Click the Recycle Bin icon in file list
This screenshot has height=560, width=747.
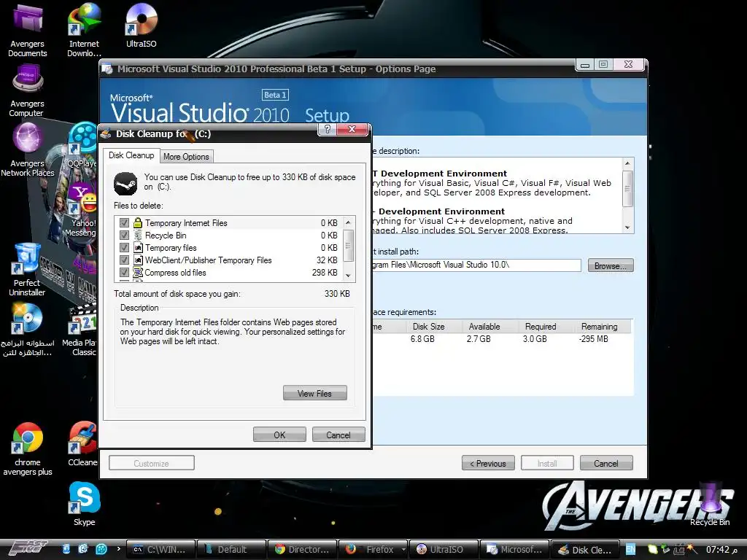[x=138, y=236]
